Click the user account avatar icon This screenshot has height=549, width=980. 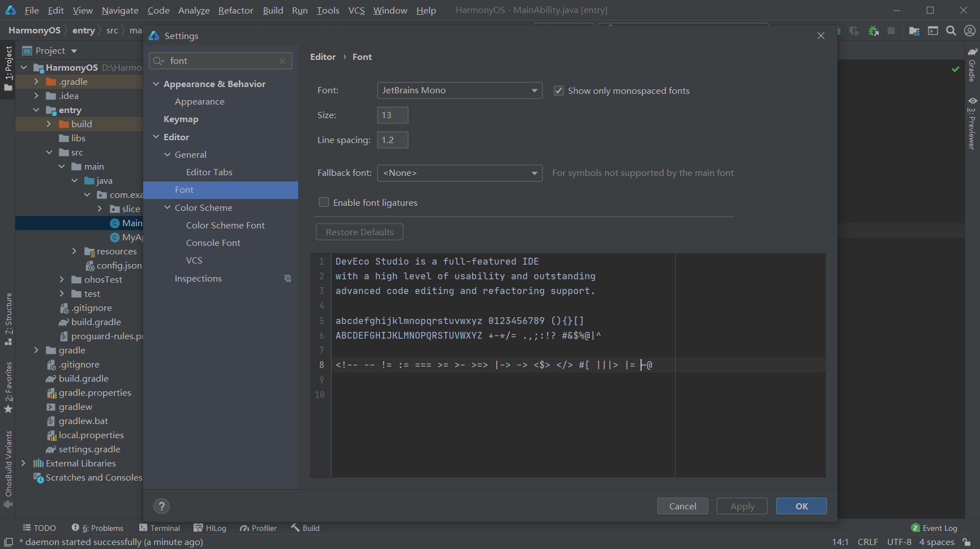(970, 31)
